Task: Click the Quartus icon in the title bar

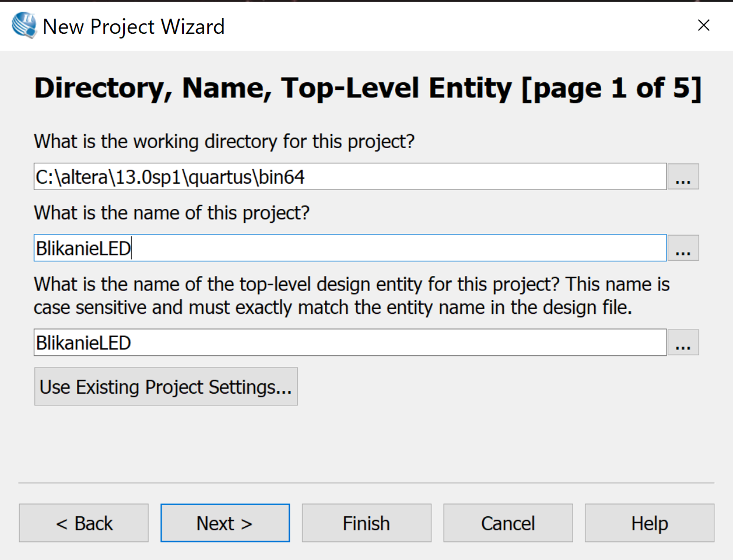Action: (x=24, y=26)
